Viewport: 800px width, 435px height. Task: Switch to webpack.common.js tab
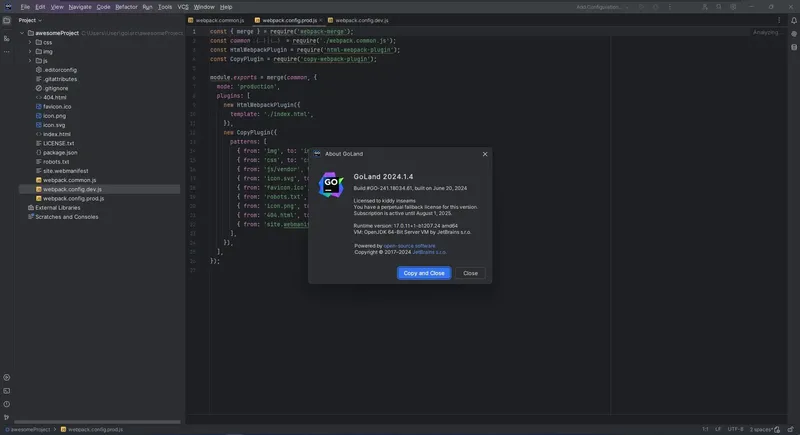tap(216, 20)
